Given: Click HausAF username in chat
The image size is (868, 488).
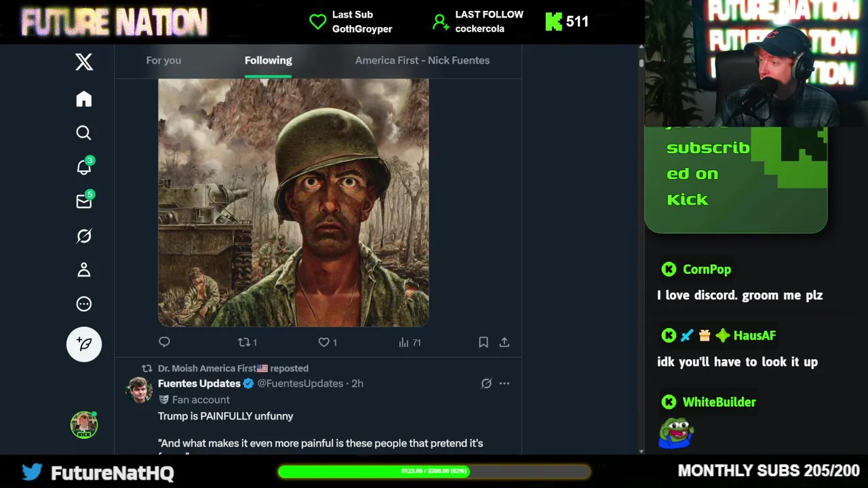Looking at the screenshot, I should coord(754,335).
